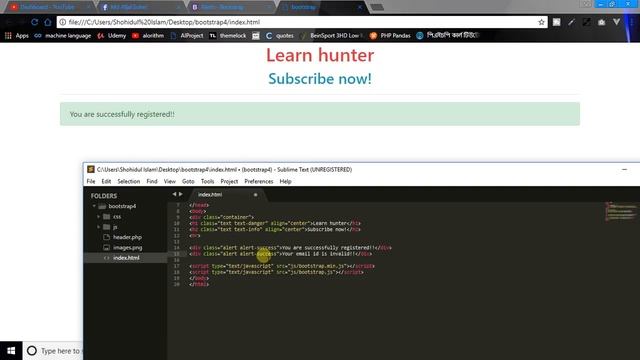This screenshot has width=640, height=360.
Task: Click the pen extension icon in Chrome
Action: click(x=571, y=22)
